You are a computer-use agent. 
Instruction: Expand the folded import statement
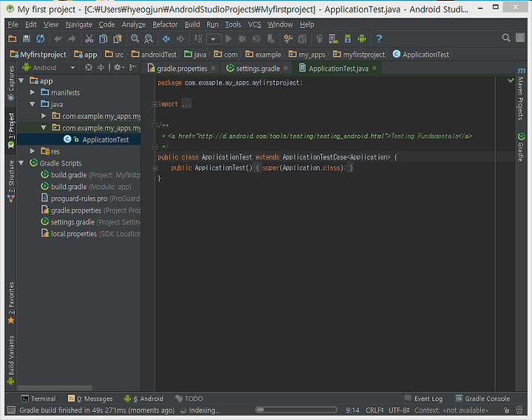[154, 104]
